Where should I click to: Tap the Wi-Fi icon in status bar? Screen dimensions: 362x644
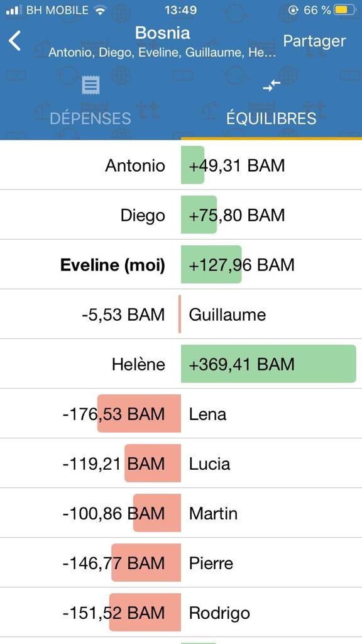point(100,10)
